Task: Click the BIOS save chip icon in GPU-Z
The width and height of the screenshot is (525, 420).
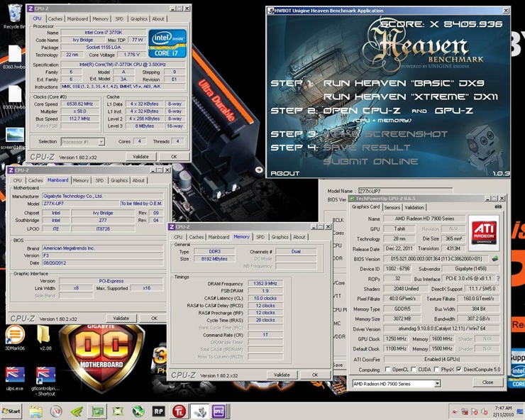Action: 494,258
